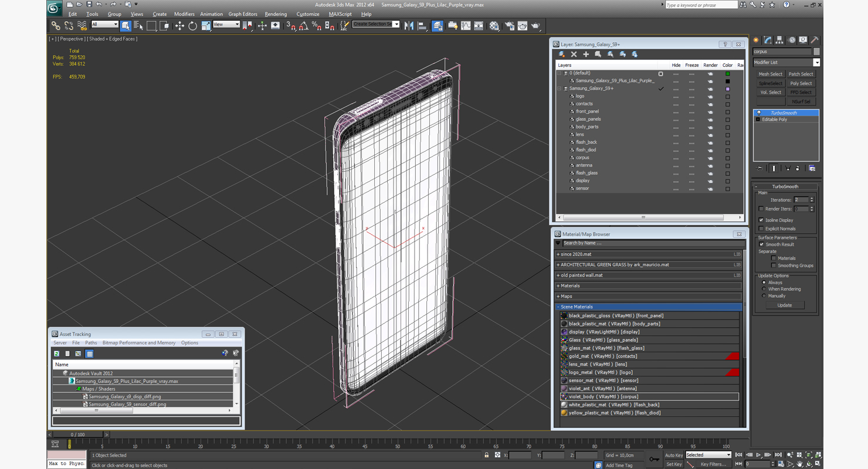Image resolution: width=868 pixels, height=469 pixels.
Task: Open the Utilities hammer panel tab
Action: pyautogui.click(x=815, y=40)
